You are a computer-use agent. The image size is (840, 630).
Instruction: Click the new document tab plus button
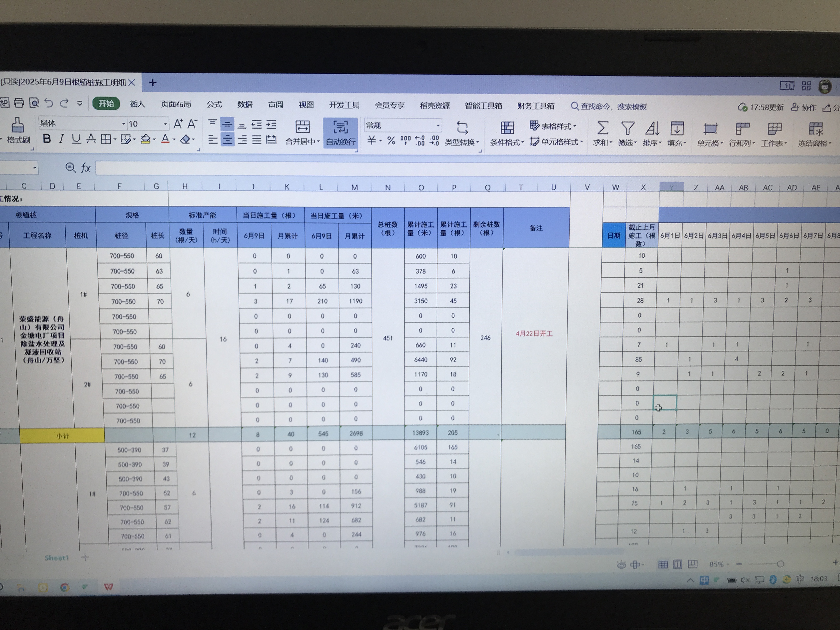(x=153, y=82)
